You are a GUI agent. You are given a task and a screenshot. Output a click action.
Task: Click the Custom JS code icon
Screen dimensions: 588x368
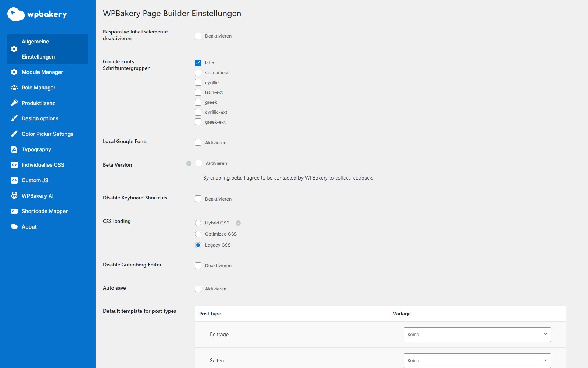[14, 180]
